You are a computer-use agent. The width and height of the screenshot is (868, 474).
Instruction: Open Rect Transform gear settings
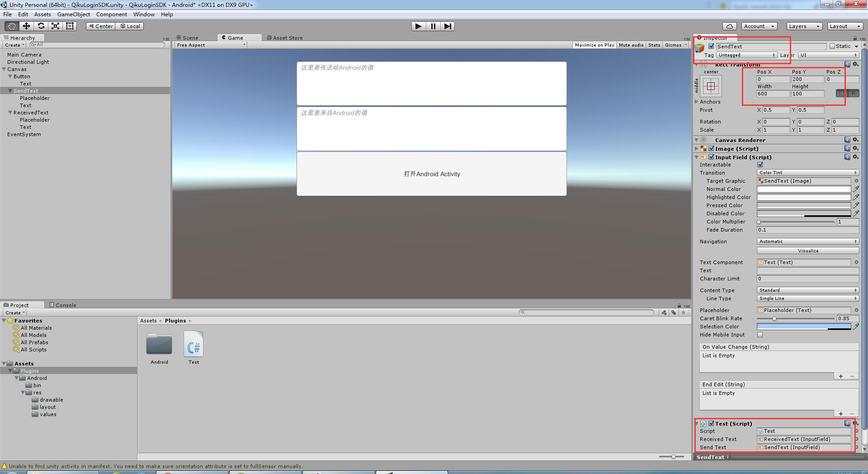[x=855, y=64]
